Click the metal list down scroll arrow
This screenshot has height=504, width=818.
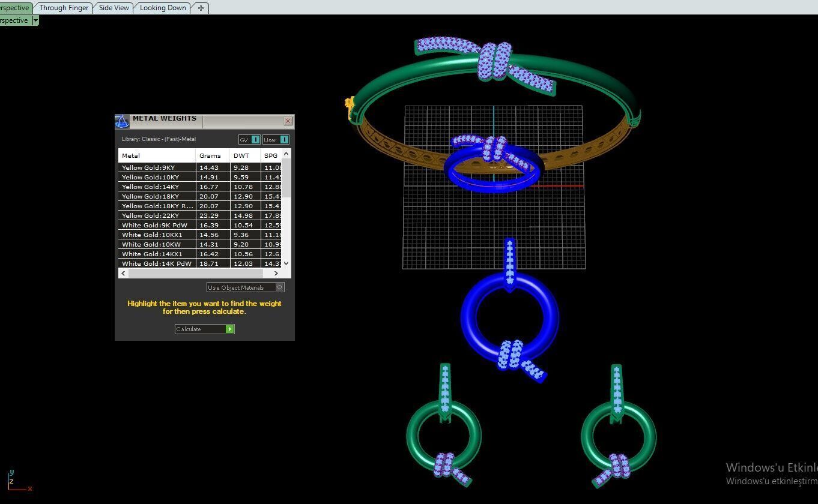(x=286, y=263)
